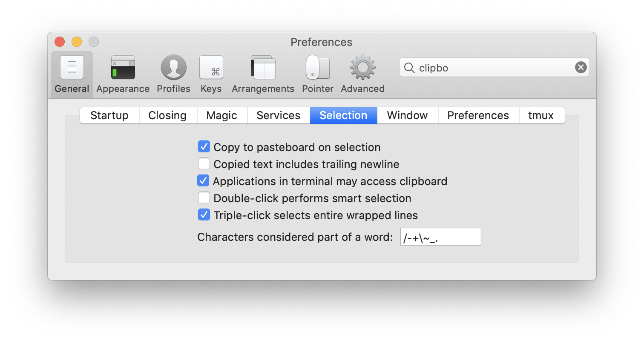This screenshot has width=644, height=343.
Task: Click into the preferences search box
Action: 490,68
